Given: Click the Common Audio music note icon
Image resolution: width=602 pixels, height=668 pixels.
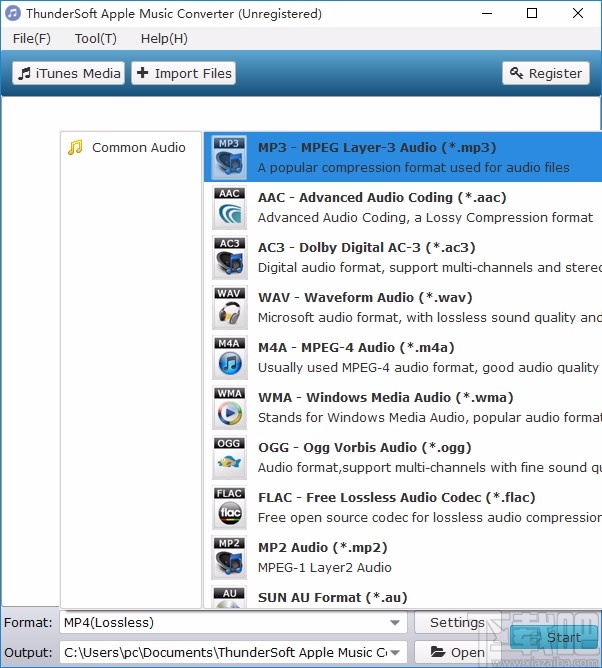Looking at the screenshot, I should coord(75,148).
